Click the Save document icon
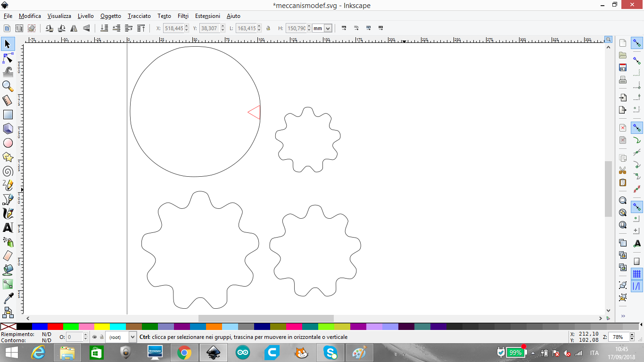Viewport: 644px width, 362px height. point(623,67)
